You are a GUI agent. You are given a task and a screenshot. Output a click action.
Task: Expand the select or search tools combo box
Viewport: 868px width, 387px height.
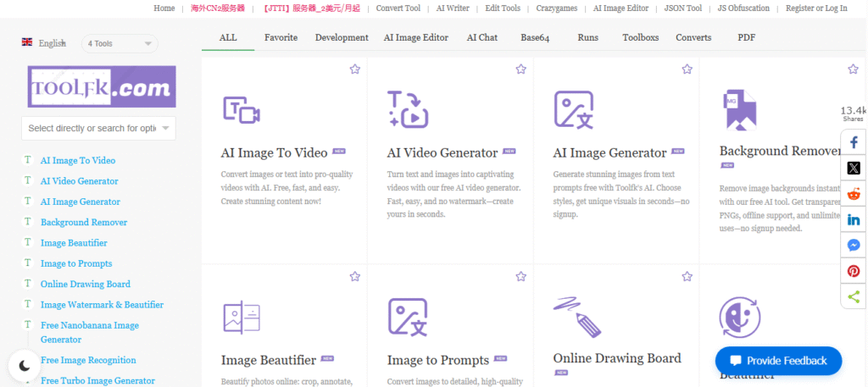(98, 128)
